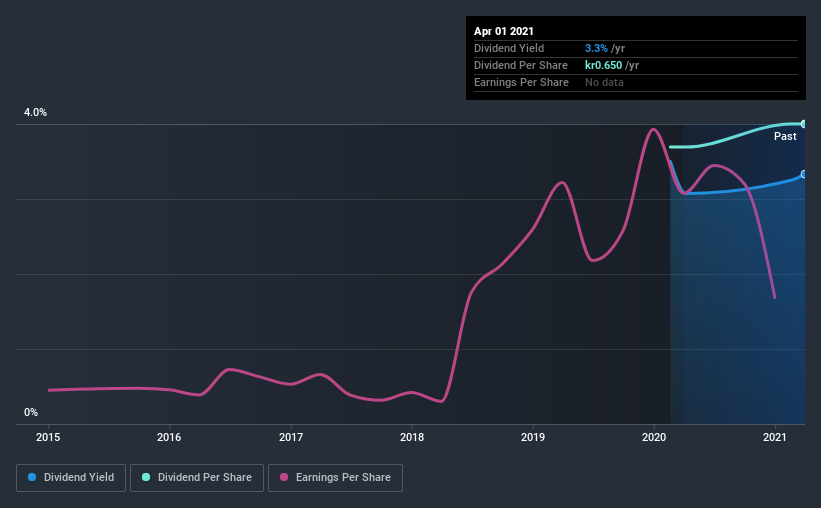Click the Apr 01 2021 tooltip header
The width and height of the screenshot is (821, 508).
tap(504, 31)
